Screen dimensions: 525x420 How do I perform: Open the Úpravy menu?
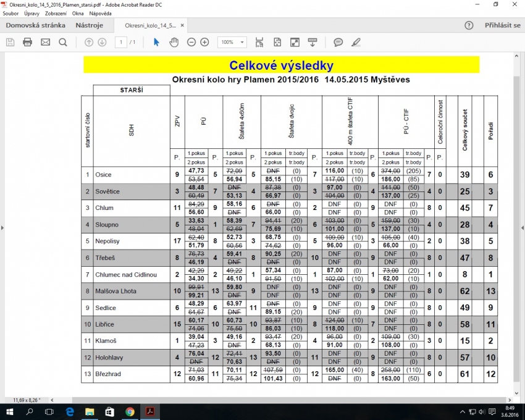click(x=31, y=14)
